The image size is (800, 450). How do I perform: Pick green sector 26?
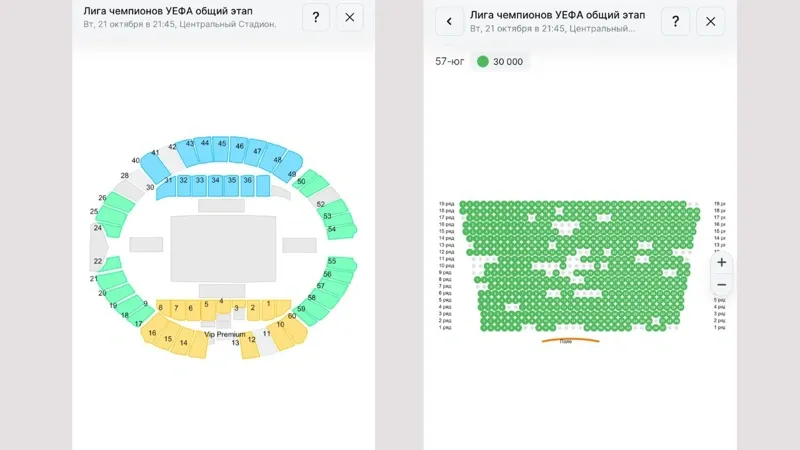[x=102, y=199]
